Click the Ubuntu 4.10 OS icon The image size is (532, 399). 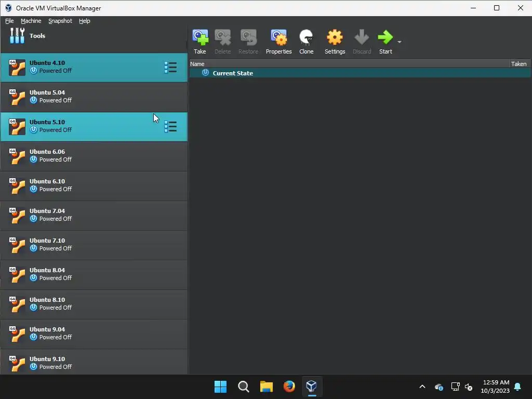pos(17,67)
